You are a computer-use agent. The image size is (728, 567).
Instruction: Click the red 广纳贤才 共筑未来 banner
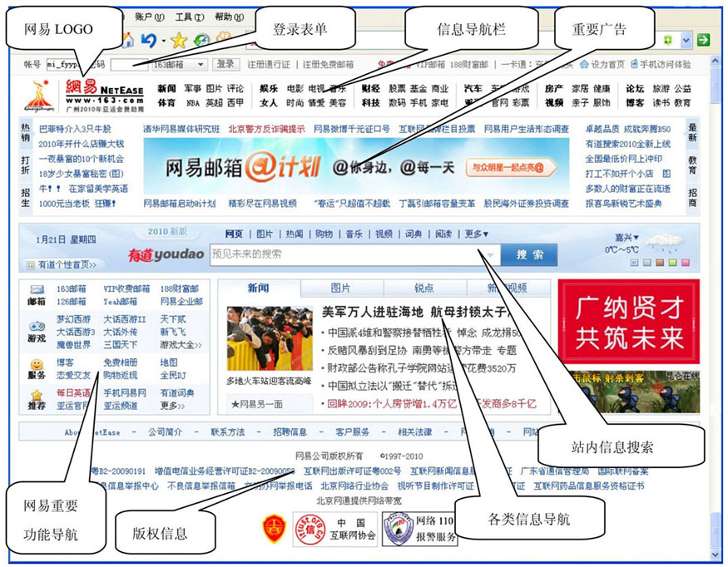tap(629, 322)
